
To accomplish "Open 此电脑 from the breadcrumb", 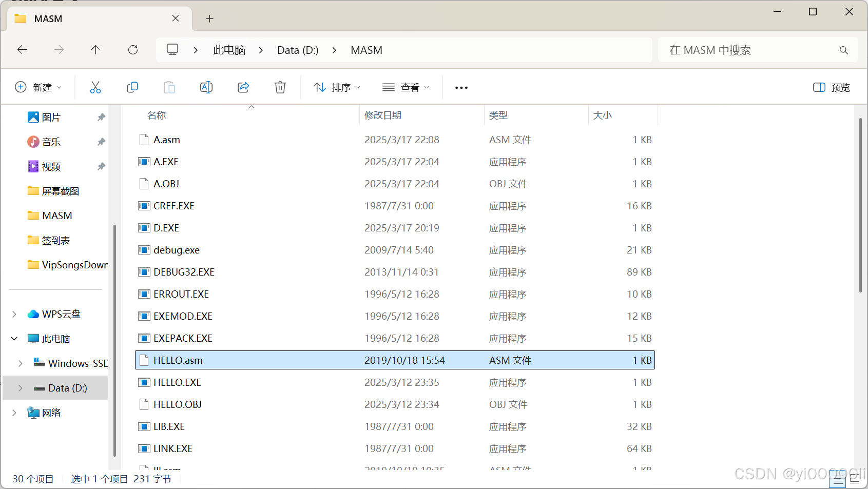I will 229,50.
